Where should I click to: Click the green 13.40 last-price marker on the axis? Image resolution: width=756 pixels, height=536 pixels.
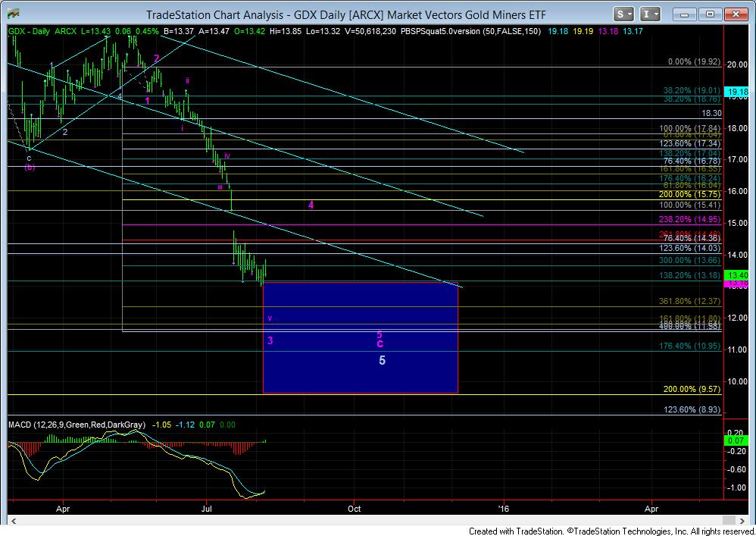point(738,275)
